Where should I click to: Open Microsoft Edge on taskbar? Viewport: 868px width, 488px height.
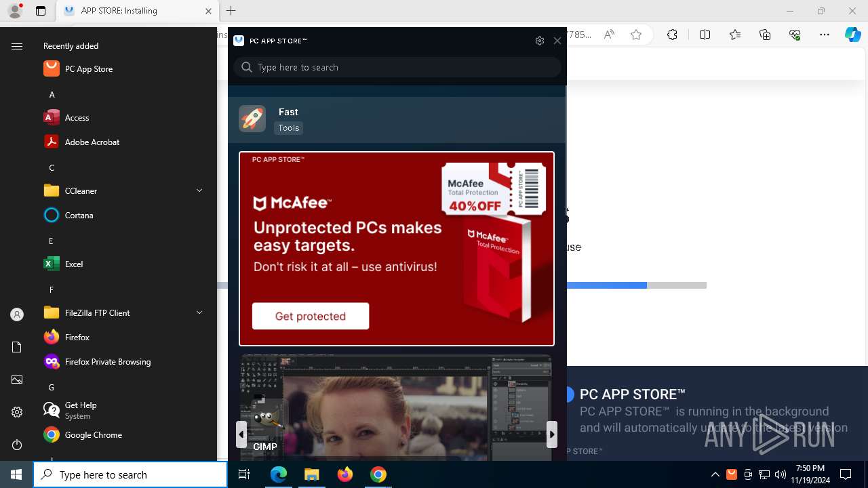[x=279, y=474]
